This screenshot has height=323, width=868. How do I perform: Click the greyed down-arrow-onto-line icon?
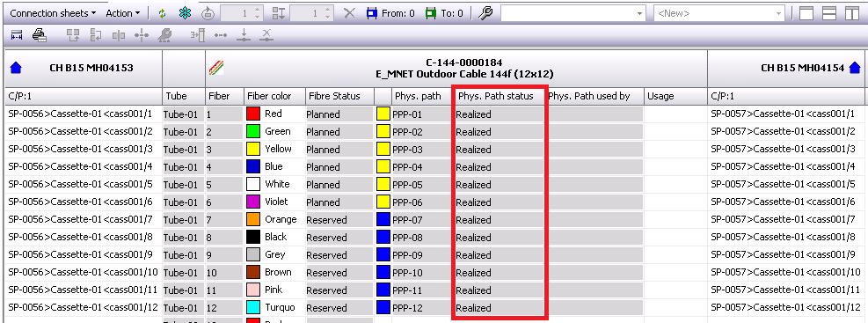tap(244, 35)
